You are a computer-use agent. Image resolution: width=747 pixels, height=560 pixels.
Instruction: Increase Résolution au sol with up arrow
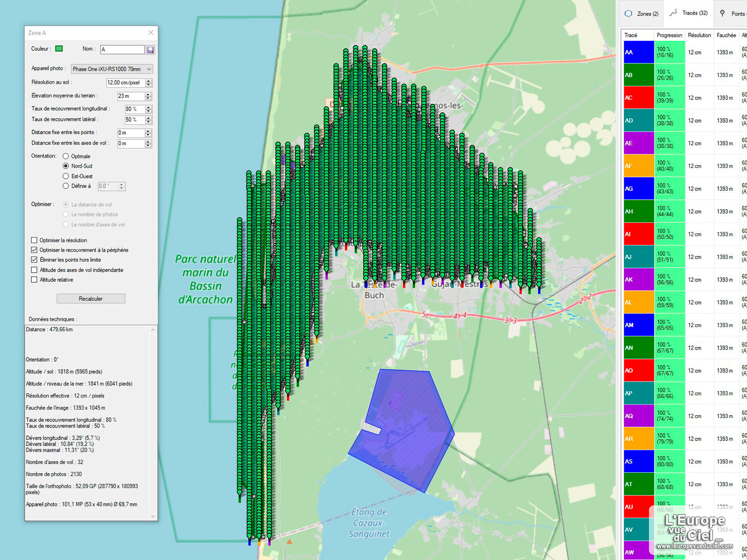tap(148, 81)
